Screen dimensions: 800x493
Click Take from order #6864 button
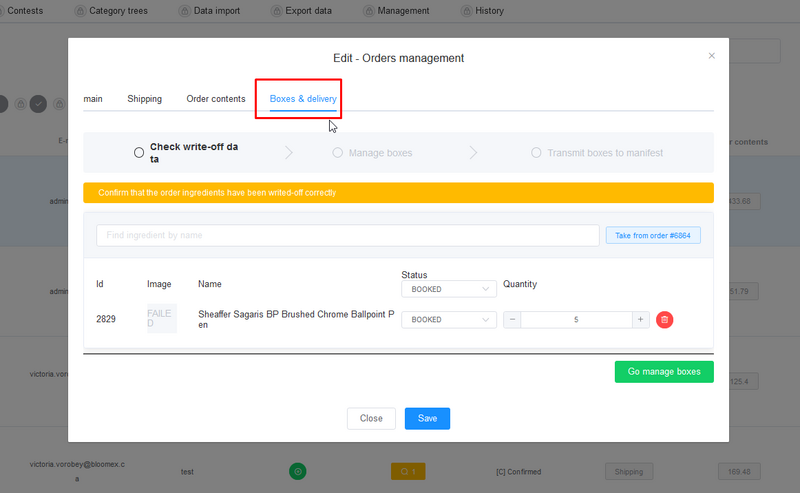(x=653, y=235)
